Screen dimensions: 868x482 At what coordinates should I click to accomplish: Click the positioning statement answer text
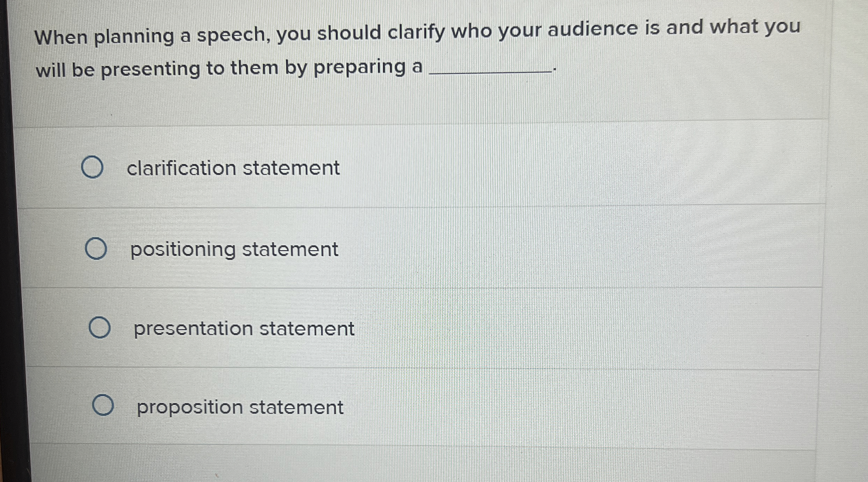coord(234,250)
